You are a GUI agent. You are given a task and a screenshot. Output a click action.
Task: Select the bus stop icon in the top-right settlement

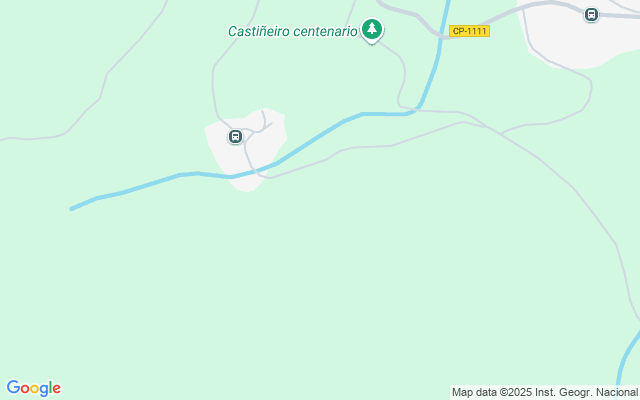click(x=591, y=15)
